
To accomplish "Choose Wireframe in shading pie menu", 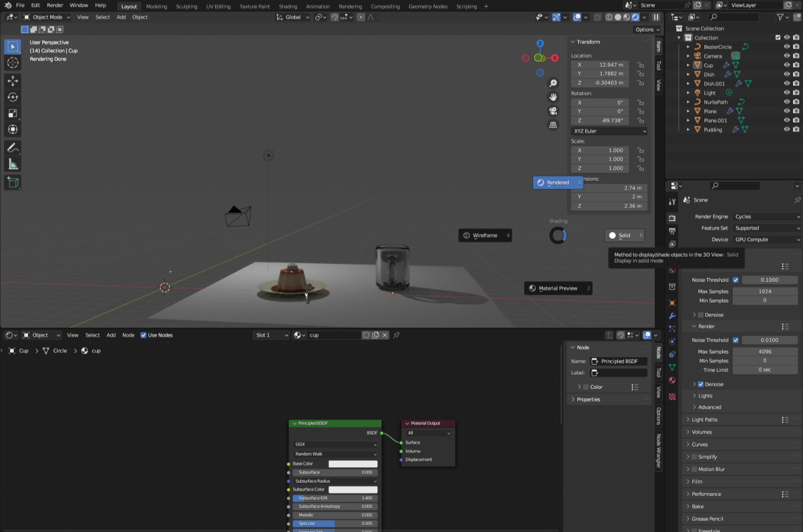I will point(485,236).
